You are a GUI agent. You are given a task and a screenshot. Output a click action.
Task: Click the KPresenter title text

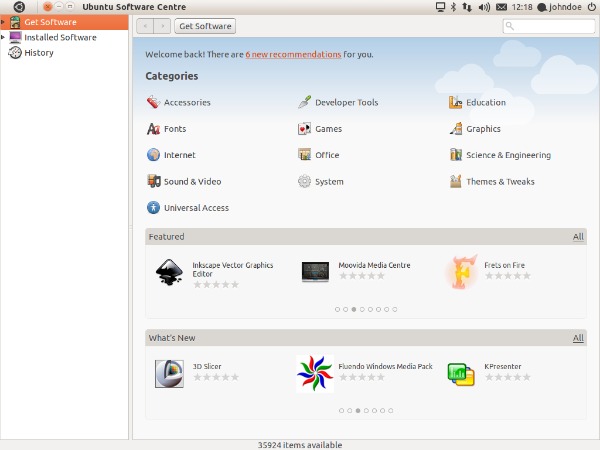coord(502,366)
